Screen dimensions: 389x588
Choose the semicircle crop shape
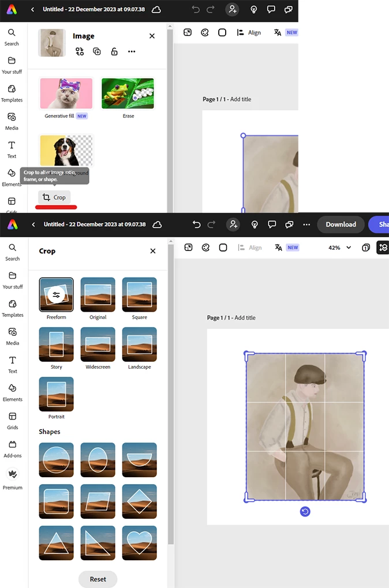click(x=140, y=460)
